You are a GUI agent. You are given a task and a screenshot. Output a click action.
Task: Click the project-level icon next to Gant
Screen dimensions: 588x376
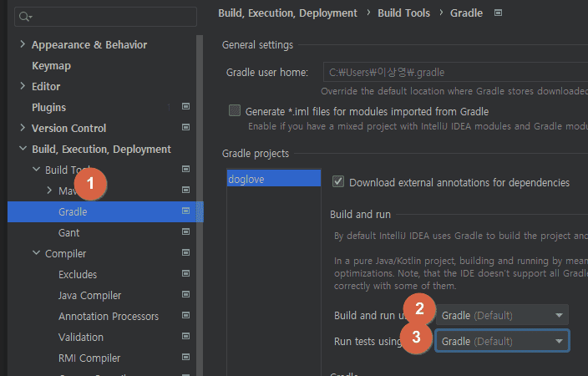tap(185, 232)
